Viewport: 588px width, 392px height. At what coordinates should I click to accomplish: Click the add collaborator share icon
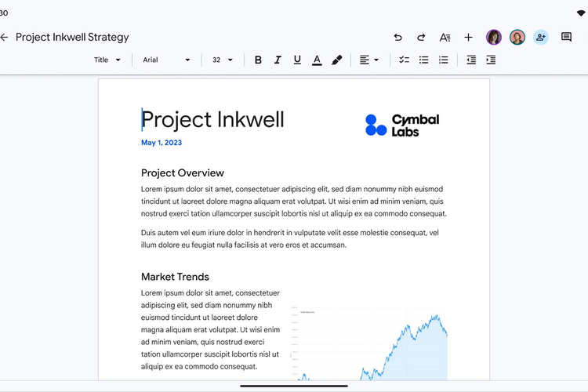541,37
